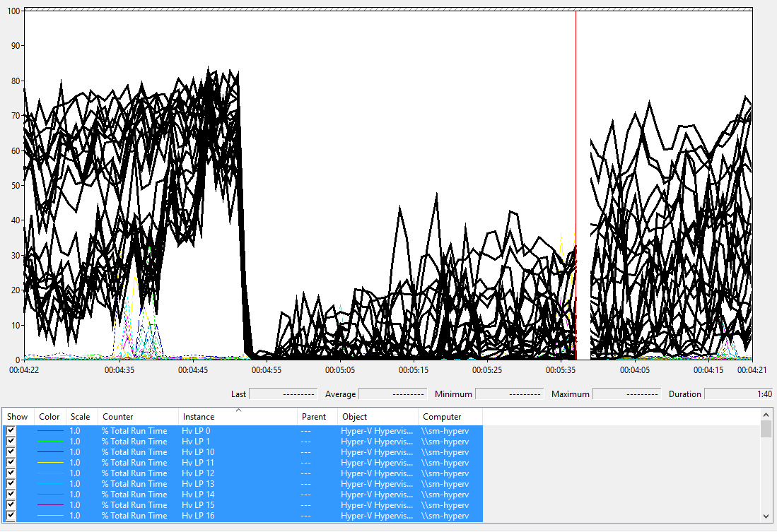
Task: Sort by the Show column header
Action: [x=18, y=417]
